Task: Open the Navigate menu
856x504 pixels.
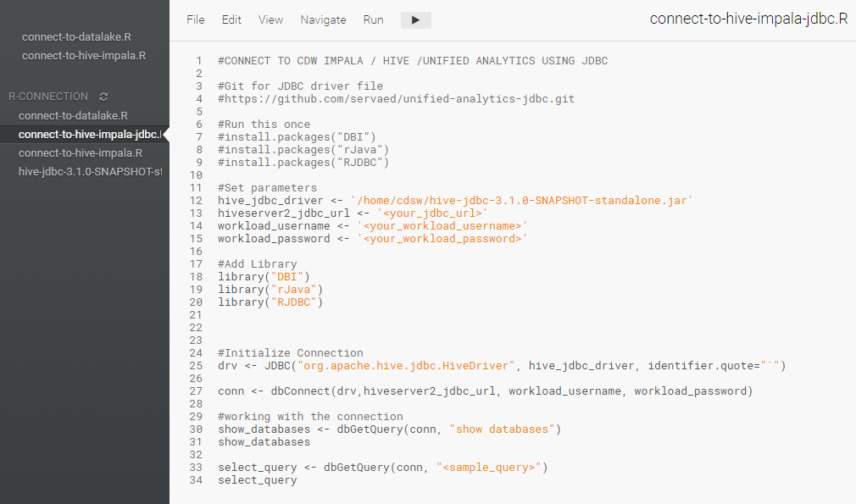Action: click(x=323, y=19)
